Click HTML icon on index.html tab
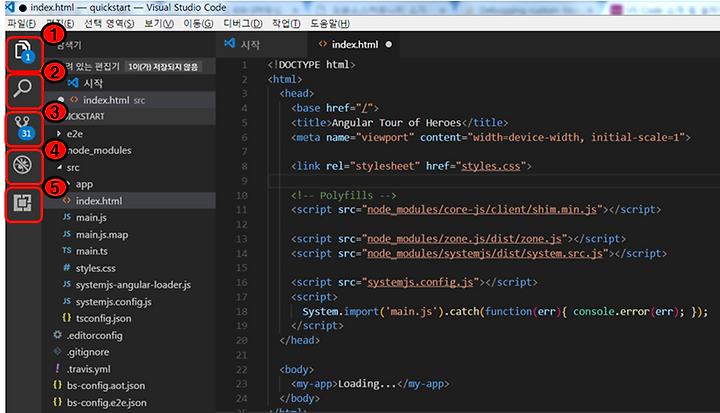720x413 pixels. [323, 44]
